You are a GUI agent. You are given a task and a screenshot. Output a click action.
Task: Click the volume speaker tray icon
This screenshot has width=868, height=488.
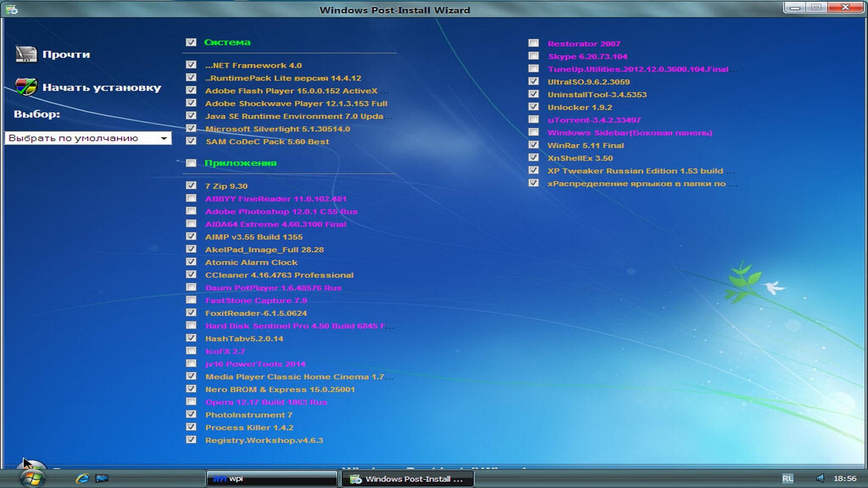click(820, 478)
